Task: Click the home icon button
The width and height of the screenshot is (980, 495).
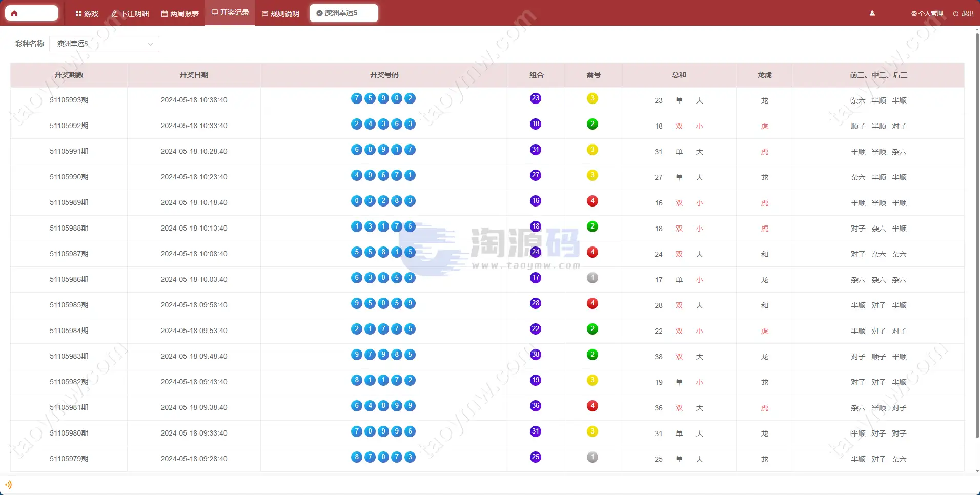Action: 32,13
